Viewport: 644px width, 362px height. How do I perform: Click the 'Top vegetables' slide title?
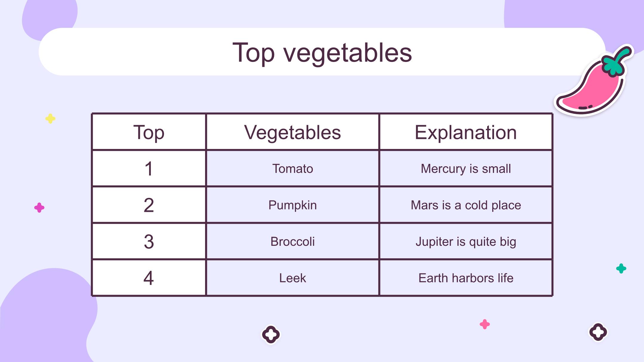tap(322, 52)
